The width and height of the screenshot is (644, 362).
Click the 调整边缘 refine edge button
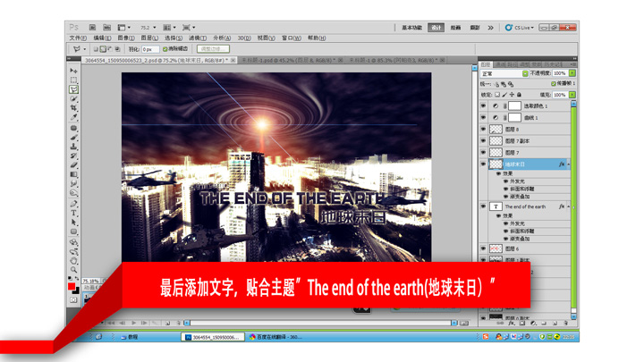pyautogui.click(x=213, y=49)
